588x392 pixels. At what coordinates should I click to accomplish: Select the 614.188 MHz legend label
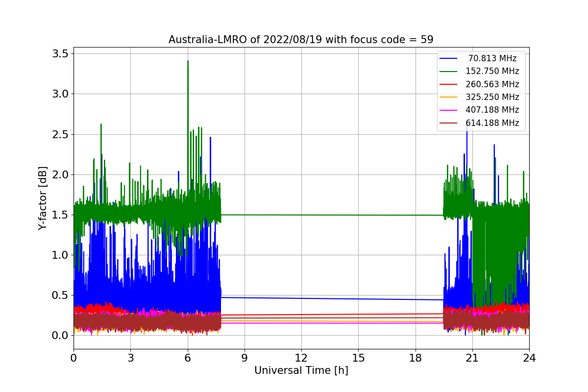point(492,123)
